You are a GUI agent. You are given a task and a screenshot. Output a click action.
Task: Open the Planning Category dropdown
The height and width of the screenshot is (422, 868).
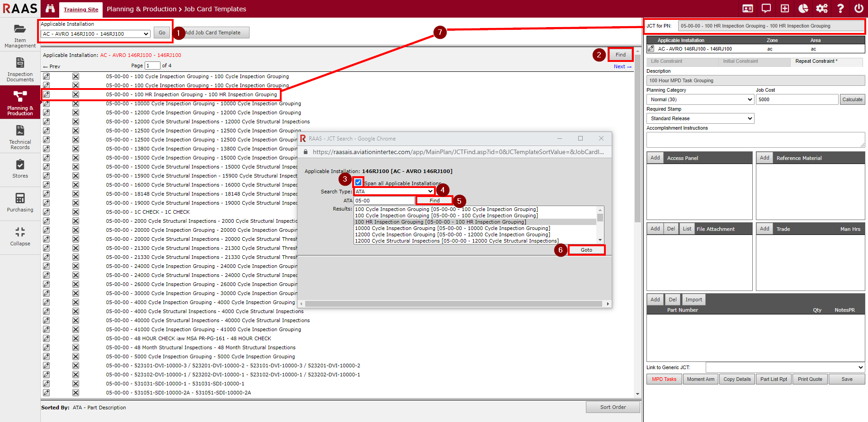pyautogui.click(x=700, y=99)
